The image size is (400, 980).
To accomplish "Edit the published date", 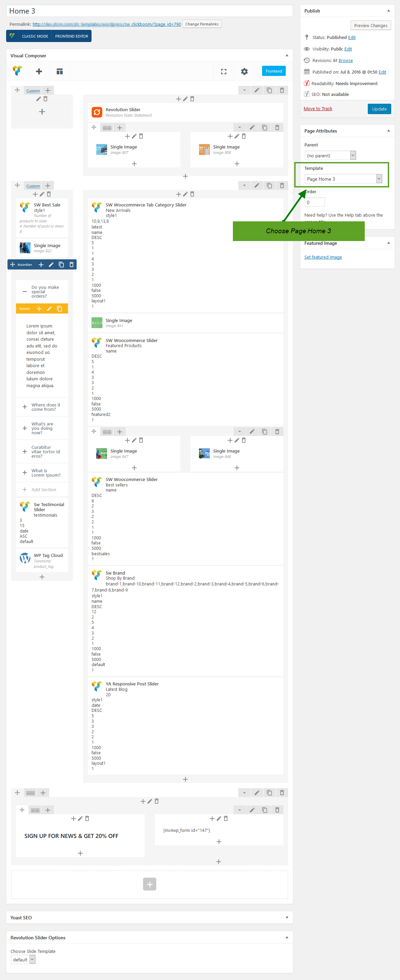I will coord(382,72).
